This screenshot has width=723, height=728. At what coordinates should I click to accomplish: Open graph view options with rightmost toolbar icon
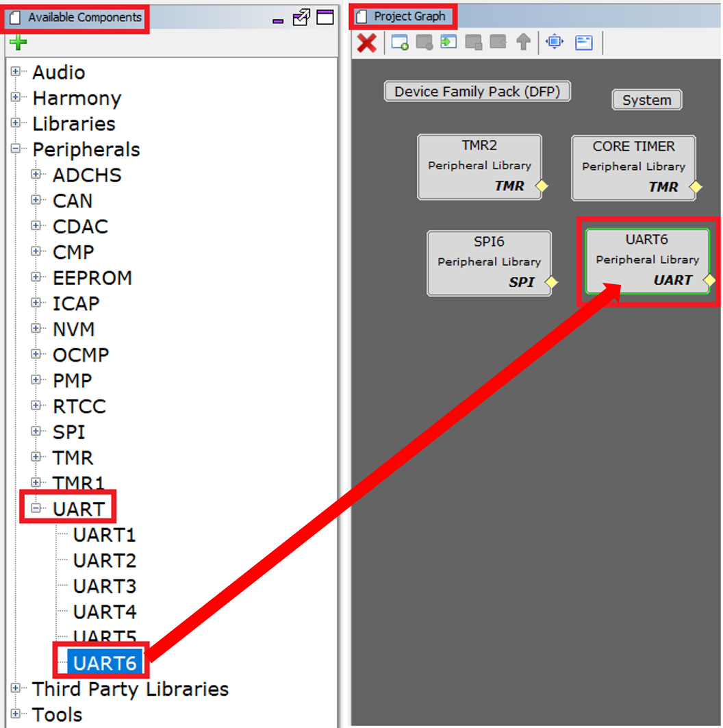coord(583,42)
